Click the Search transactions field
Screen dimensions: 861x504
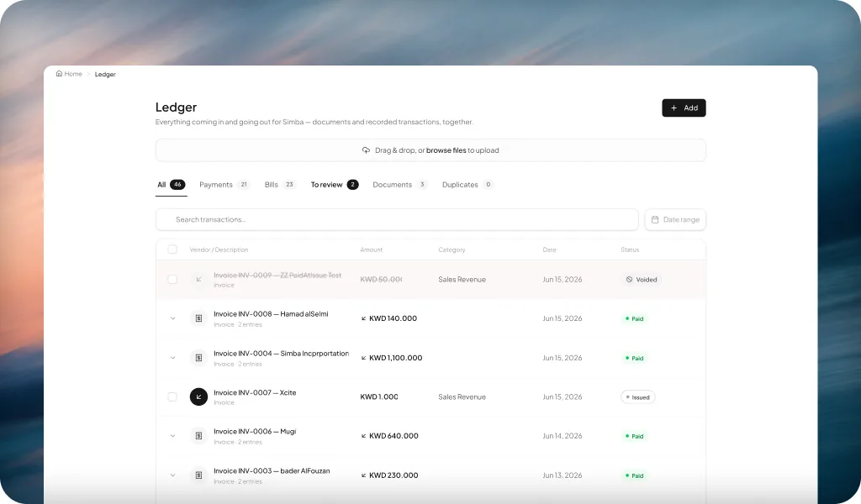pos(397,219)
